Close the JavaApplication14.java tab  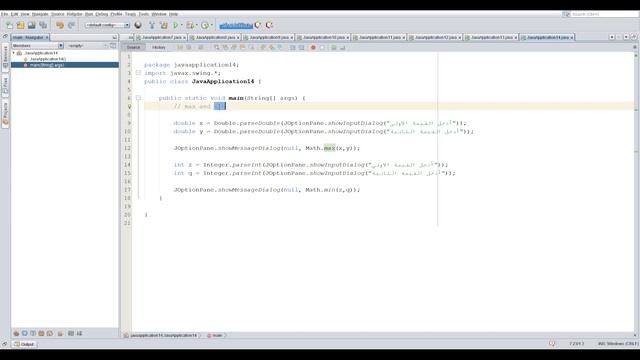[572, 38]
